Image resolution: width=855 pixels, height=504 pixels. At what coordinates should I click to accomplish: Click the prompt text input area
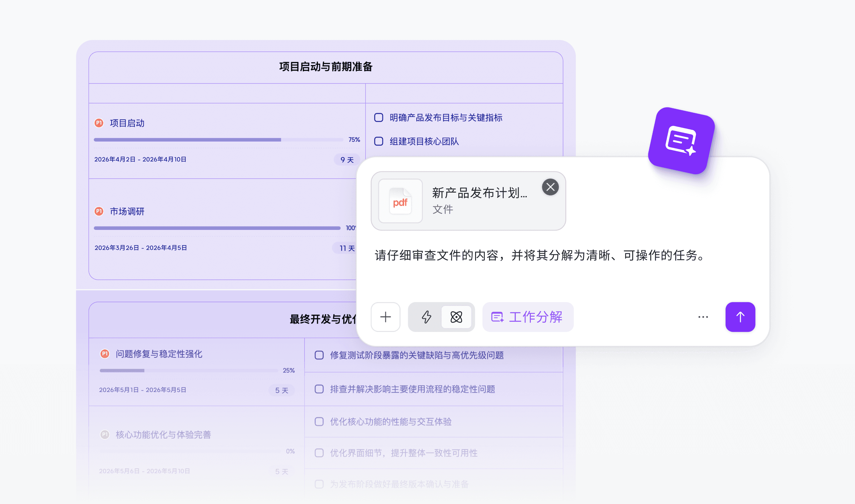(540, 255)
